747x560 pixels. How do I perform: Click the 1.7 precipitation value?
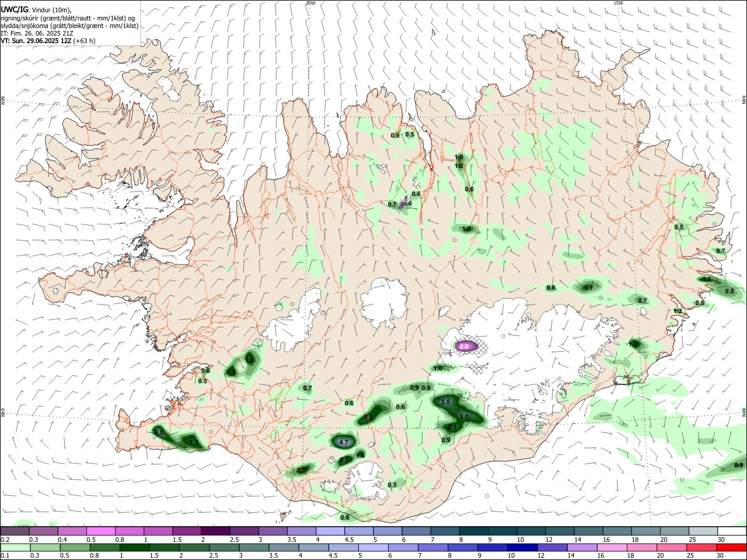pyautogui.click(x=194, y=442)
